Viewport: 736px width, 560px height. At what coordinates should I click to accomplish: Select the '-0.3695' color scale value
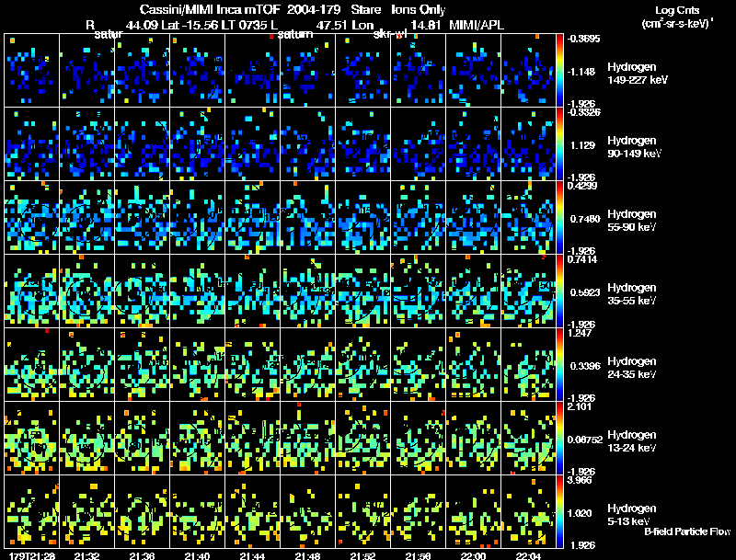click(x=583, y=39)
